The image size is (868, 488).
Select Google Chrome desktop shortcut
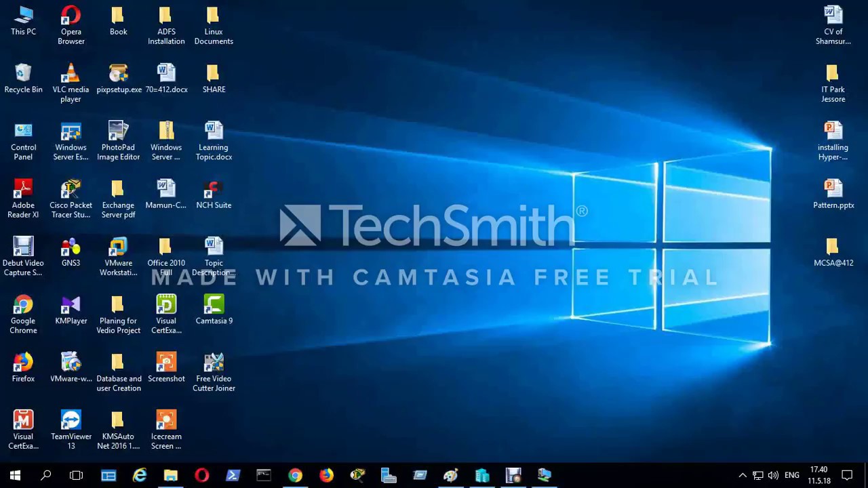23,315
